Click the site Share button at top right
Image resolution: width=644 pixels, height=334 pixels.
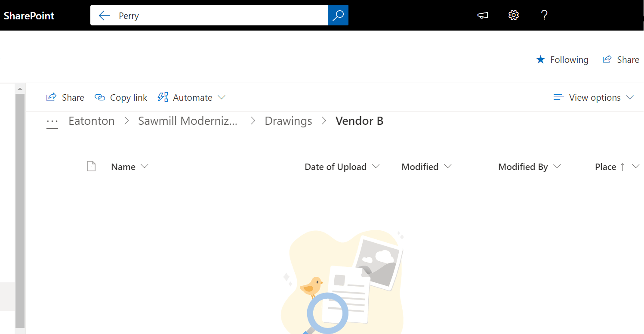621,59
